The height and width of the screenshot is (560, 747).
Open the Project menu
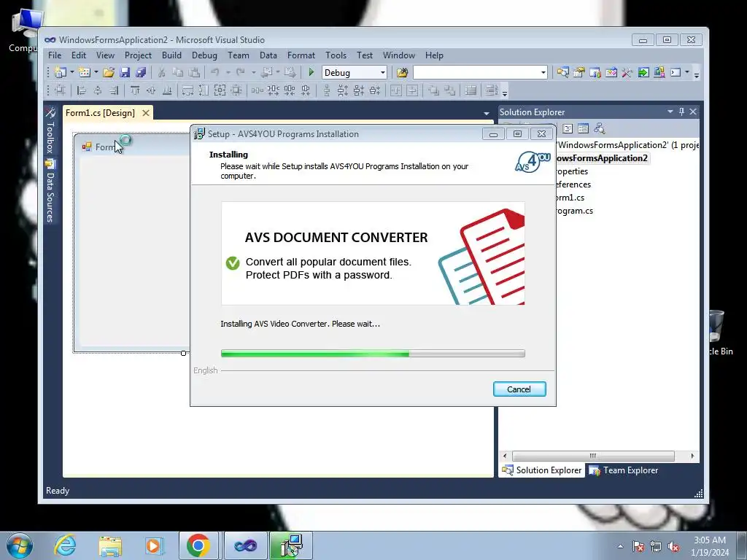[138, 55]
